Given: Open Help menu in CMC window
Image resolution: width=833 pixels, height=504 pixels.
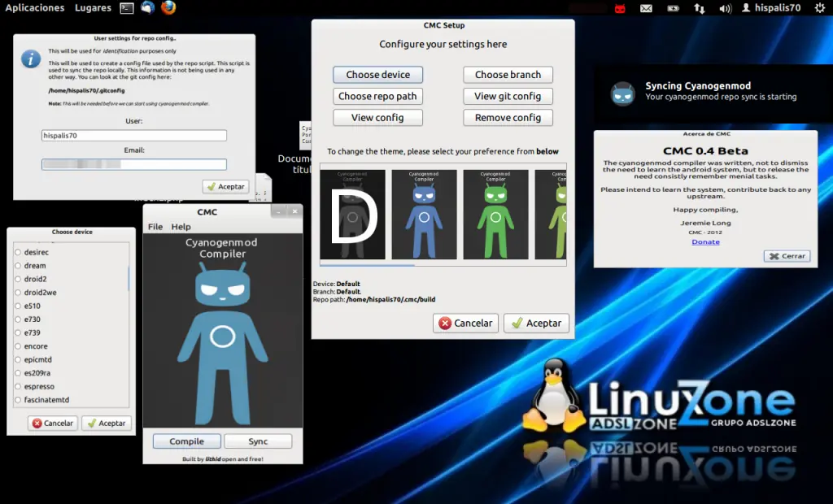Looking at the screenshot, I should [x=181, y=227].
